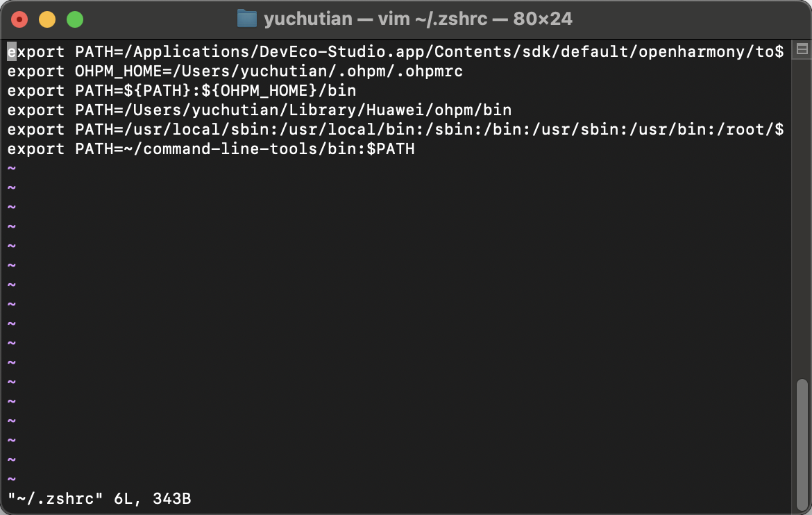Click "${OHPM_HOME}/bin" on the third line
The width and height of the screenshot is (812, 515).
tap(278, 91)
